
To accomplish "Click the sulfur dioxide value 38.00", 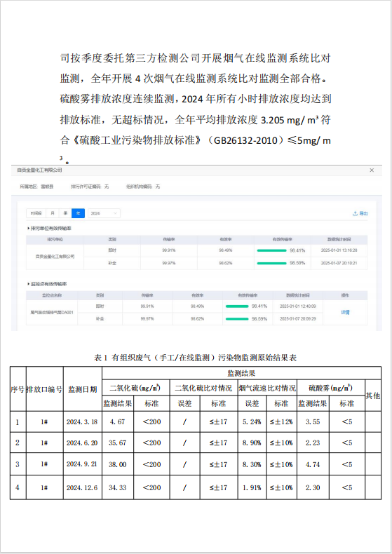I will (x=118, y=464).
